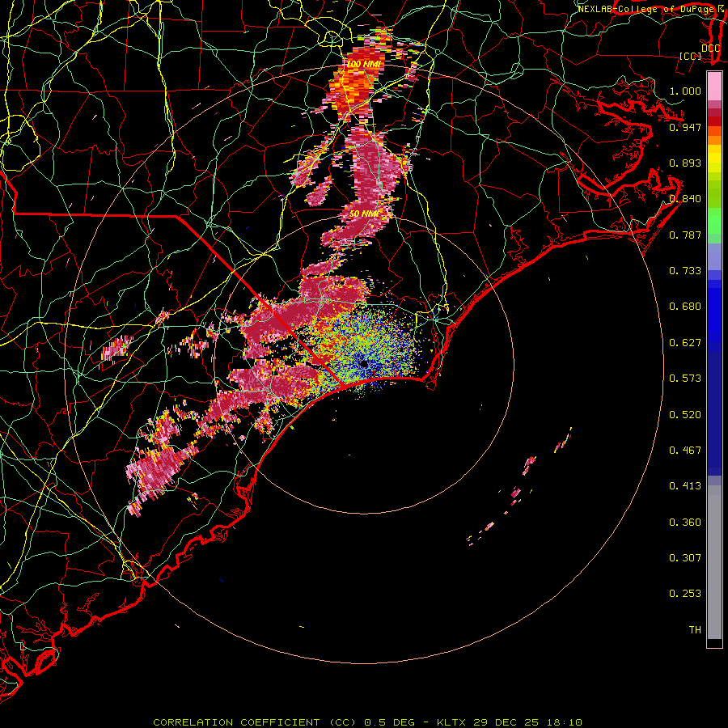Screen dimensions: 728x728
Task: Click the 0.253 legend value
Action: pyautogui.click(x=685, y=594)
